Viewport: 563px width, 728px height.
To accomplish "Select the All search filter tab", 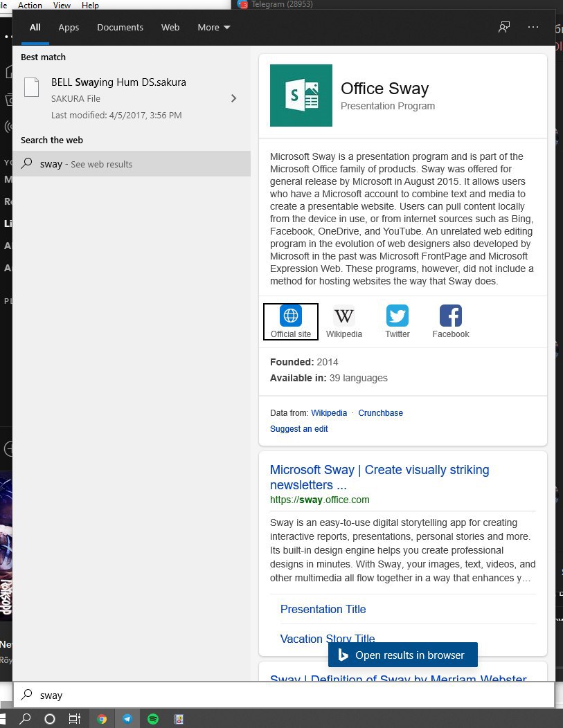I will click(35, 28).
